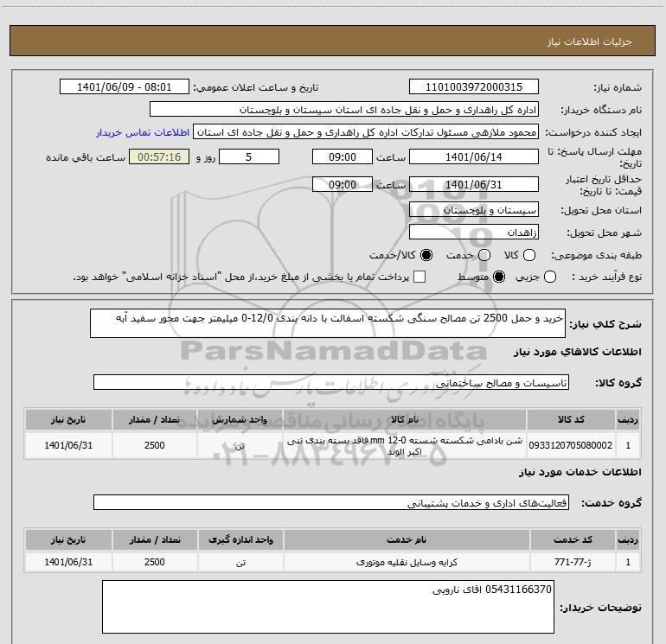This screenshot has width=666, height=644.
Task: Click the price validity date field 1401/06/31
Action: [474, 185]
